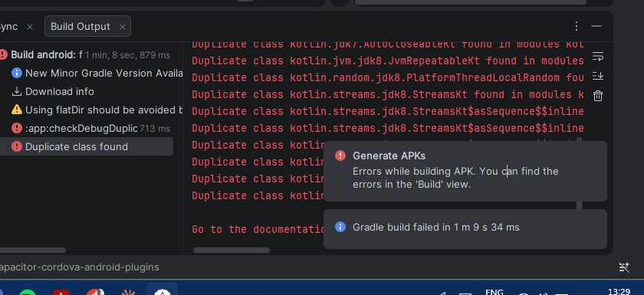Click the download icon next to Download info
Screen dimensions: 644x295
(17, 91)
